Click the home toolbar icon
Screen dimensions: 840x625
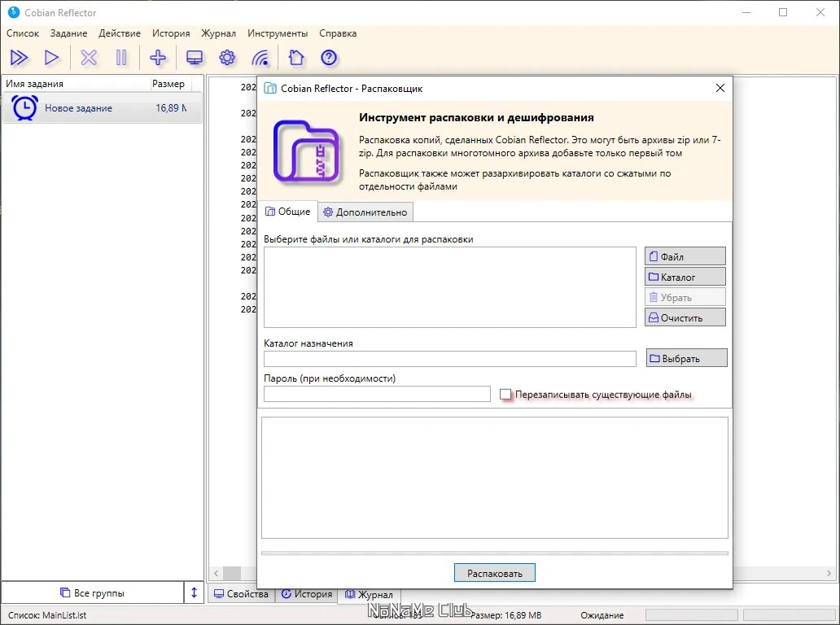point(295,57)
